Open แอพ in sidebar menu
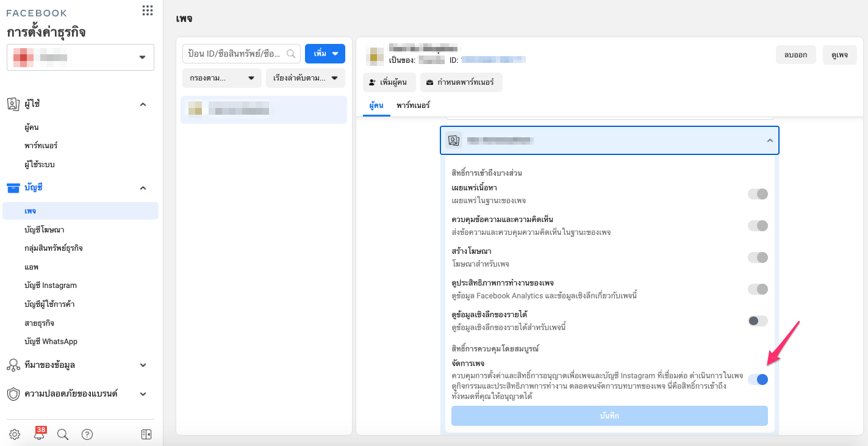868x446 pixels. pos(31,267)
